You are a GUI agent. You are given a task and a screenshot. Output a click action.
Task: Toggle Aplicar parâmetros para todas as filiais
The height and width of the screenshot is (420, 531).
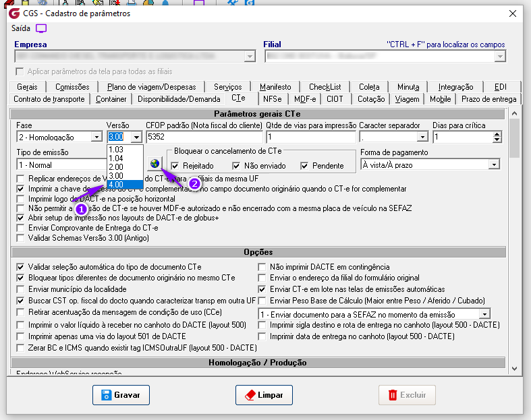(x=20, y=71)
